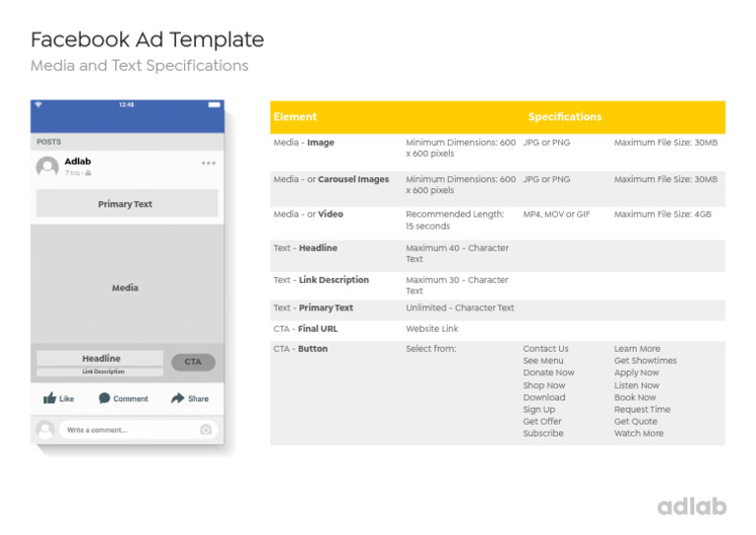The height and width of the screenshot is (535, 756).
Task: Click Get Offer in CTA options
Action: coord(542,422)
